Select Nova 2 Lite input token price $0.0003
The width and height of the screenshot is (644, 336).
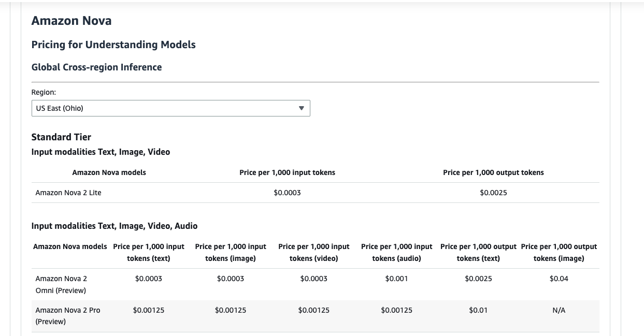click(x=287, y=193)
